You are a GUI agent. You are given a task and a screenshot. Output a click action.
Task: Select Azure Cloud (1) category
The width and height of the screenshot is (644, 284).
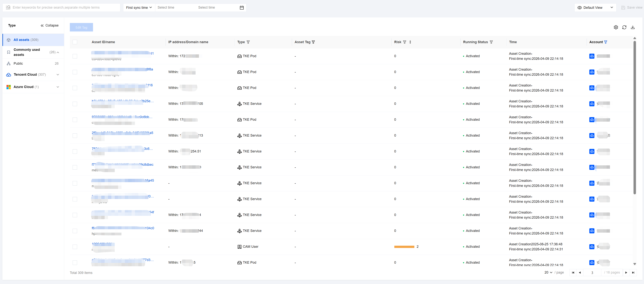pyautogui.click(x=33, y=87)
